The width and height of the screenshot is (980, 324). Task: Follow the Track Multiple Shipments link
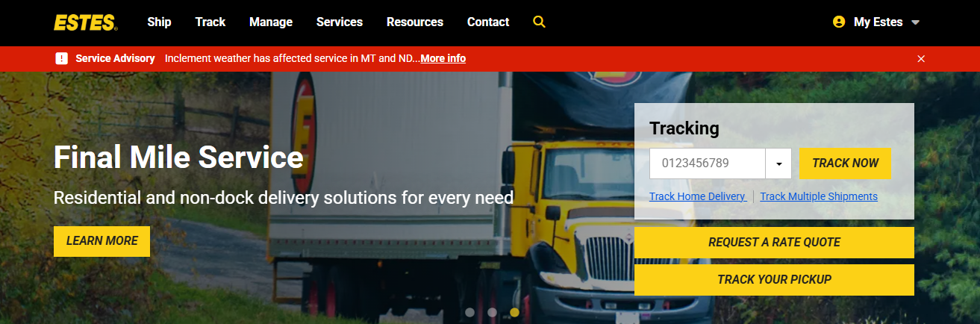[819, 196]
